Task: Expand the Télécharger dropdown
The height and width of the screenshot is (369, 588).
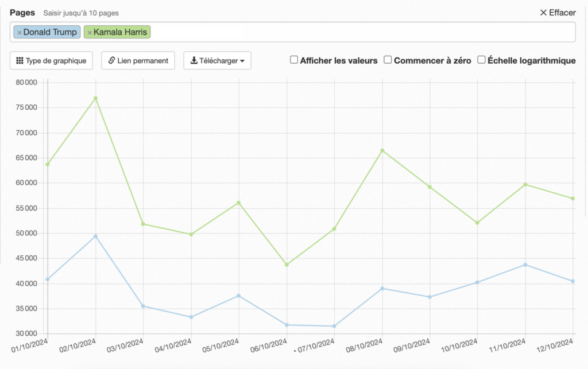Action: (x=218, y=61)
